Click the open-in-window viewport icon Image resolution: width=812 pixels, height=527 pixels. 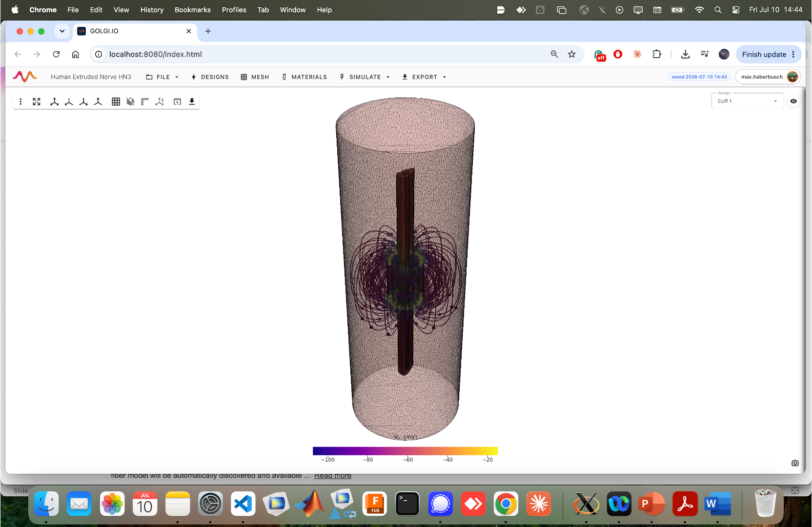click(177, 101)
